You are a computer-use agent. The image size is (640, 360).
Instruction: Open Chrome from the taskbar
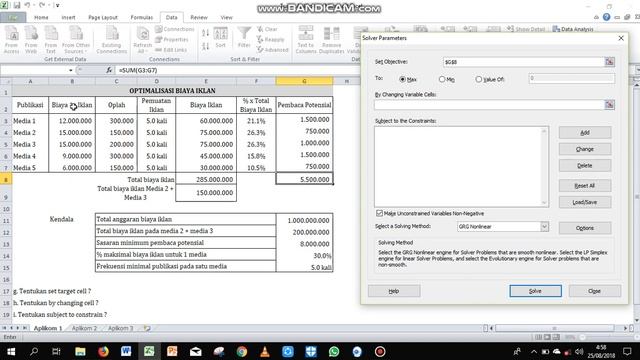242,351
